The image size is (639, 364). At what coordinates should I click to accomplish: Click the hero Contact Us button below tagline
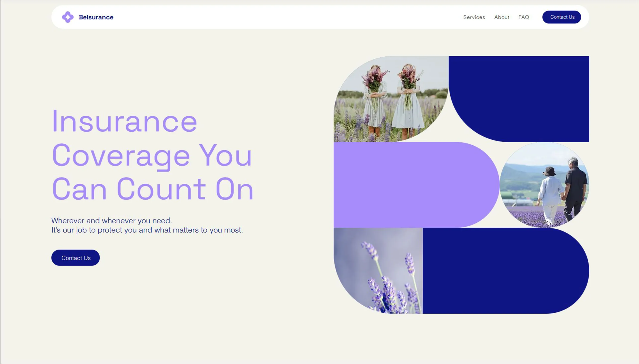[75, 258]
